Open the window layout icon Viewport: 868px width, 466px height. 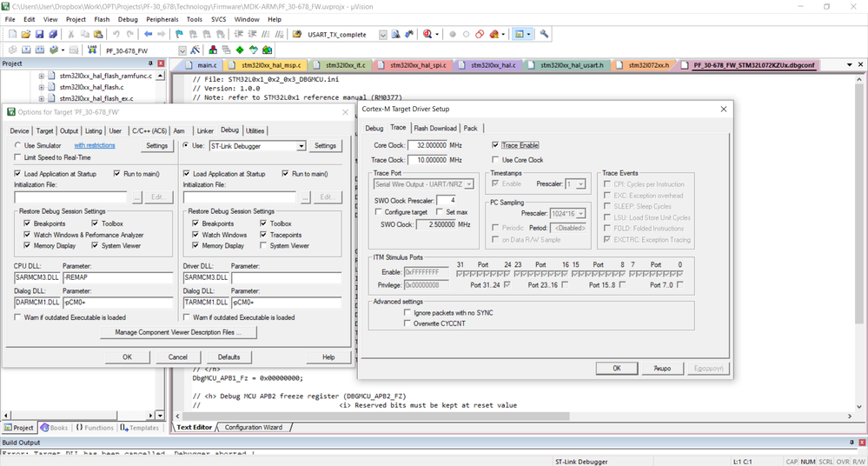[x=520, y=35]
